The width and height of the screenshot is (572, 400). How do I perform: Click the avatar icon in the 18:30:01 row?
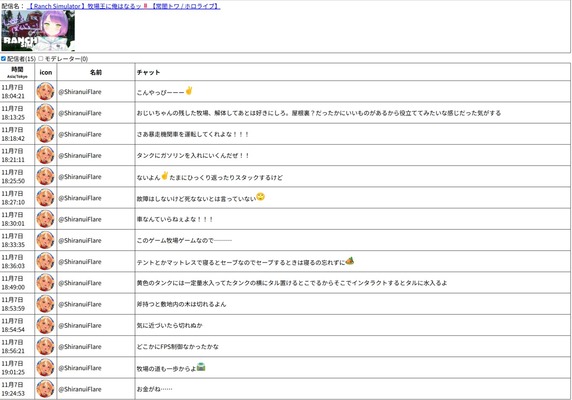tap(46, 219)
